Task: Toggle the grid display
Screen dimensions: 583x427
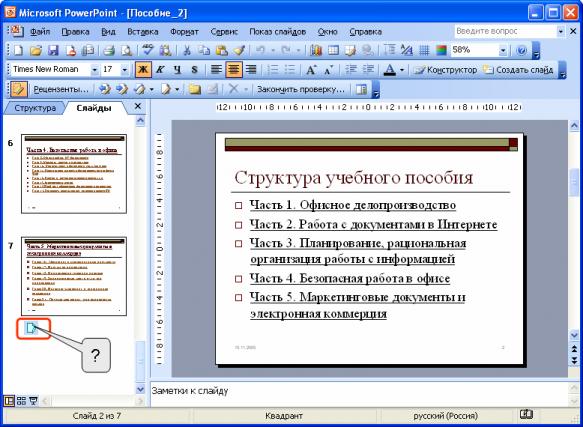Action: (424, 50)
